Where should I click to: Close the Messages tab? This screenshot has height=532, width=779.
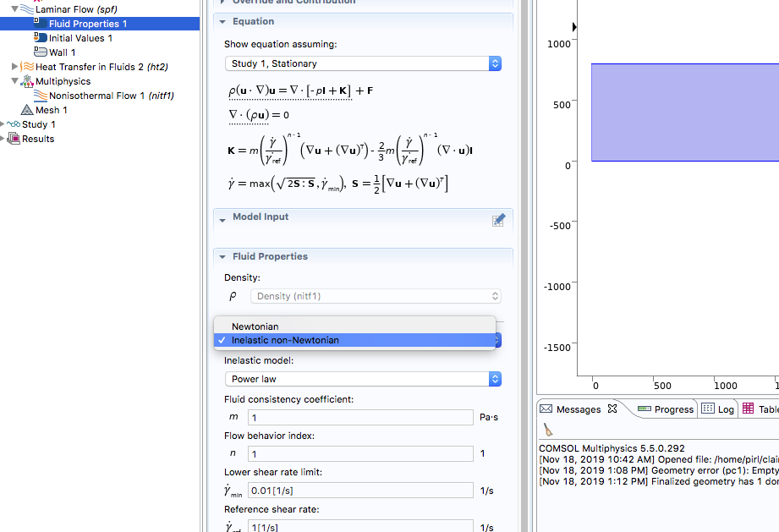click(613, 409)
